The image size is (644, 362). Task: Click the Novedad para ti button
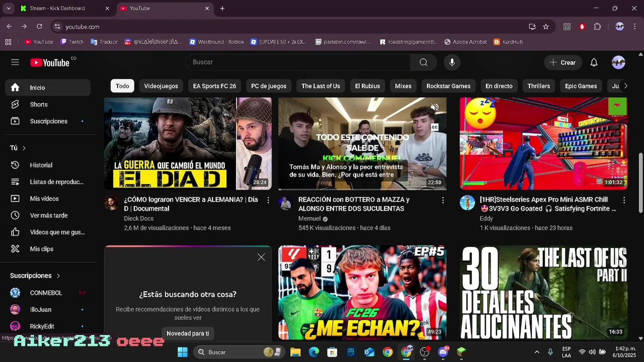tap(188, 333)
